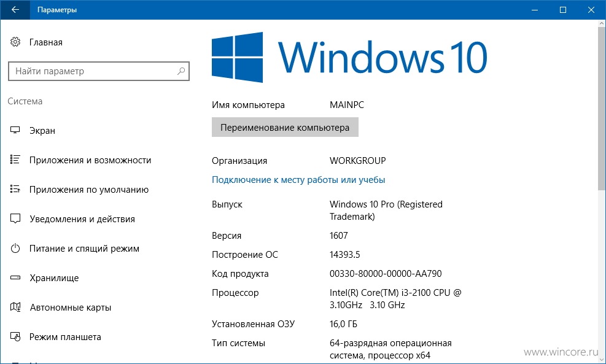Viewport: 606px width, 364px height.
Task: Click the Построение ОС label
Action: point(244,255)
